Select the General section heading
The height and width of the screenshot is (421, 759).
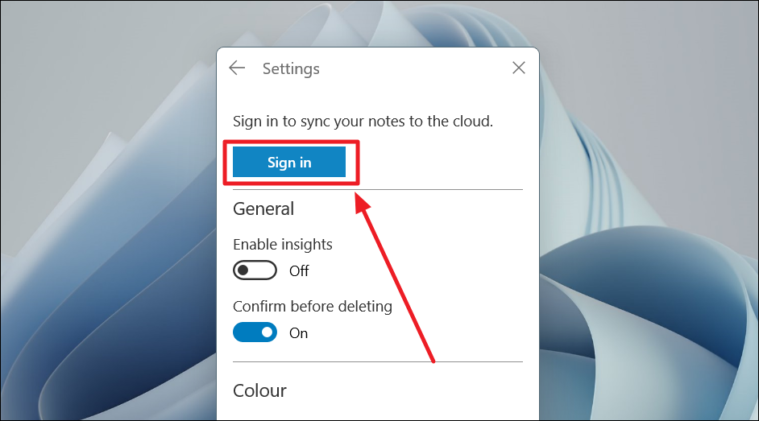[x=263, y=209]
